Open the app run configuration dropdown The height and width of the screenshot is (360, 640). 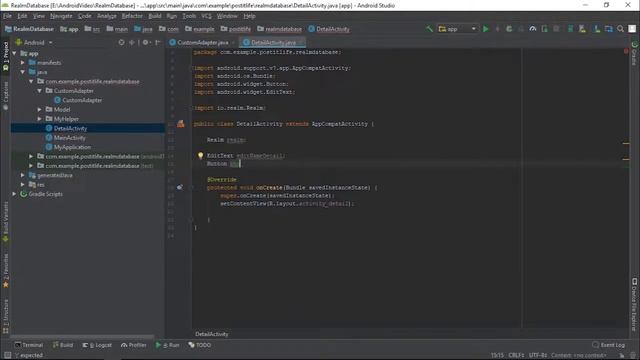[x=457, y=29]
